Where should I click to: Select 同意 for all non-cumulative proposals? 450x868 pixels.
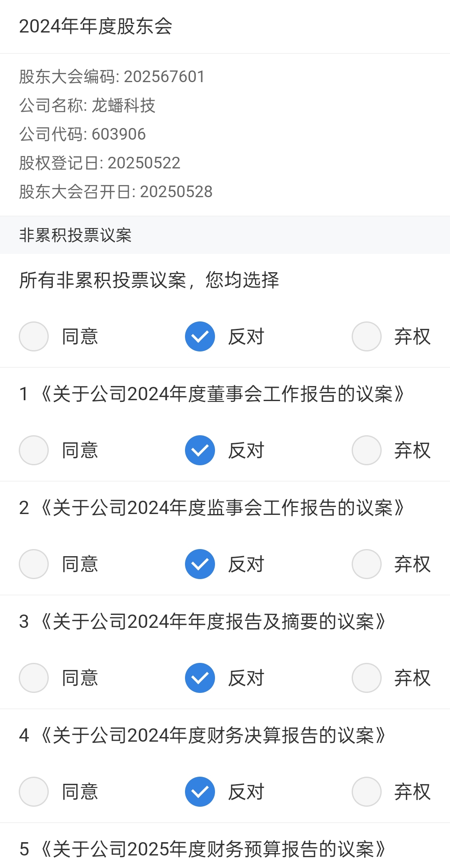coord(34,336)
